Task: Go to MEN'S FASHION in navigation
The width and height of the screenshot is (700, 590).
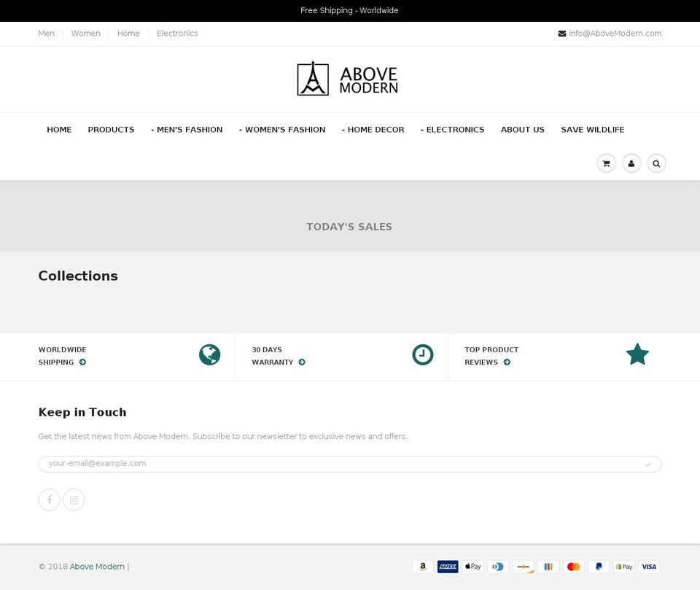Action: pos(187,130)
